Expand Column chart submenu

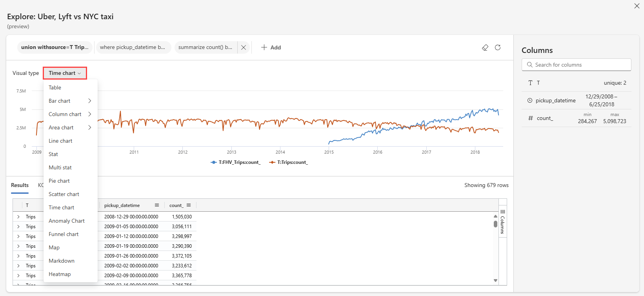[89, 114]
